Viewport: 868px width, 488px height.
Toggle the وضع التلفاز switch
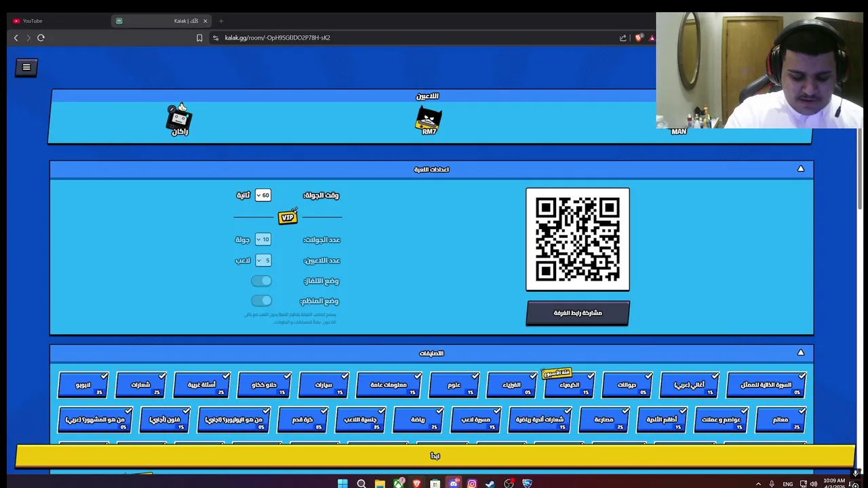(261, 281)
